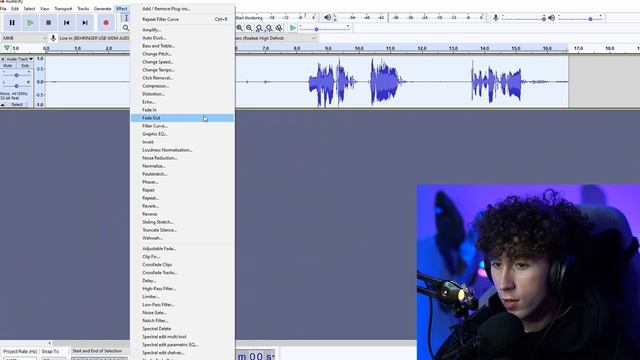Open the File menu
Viewport: 640px width, 360px height.
point(3,9)
